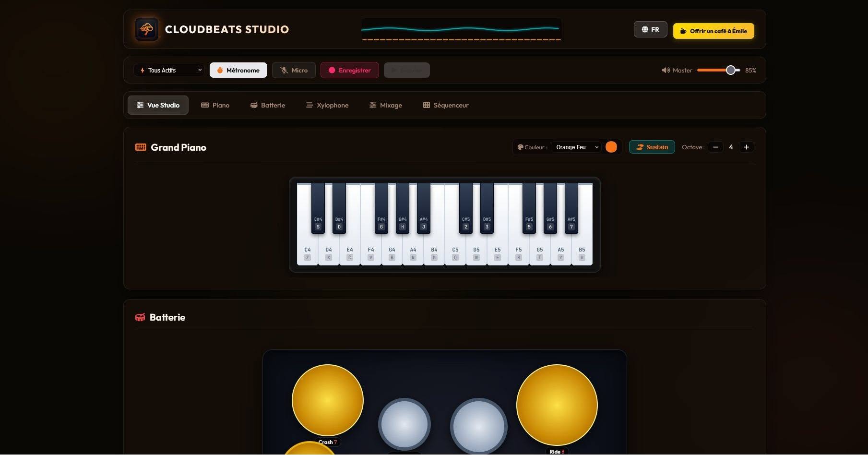Play the G5 white piano key
The image size is (868, 455).
540,250
